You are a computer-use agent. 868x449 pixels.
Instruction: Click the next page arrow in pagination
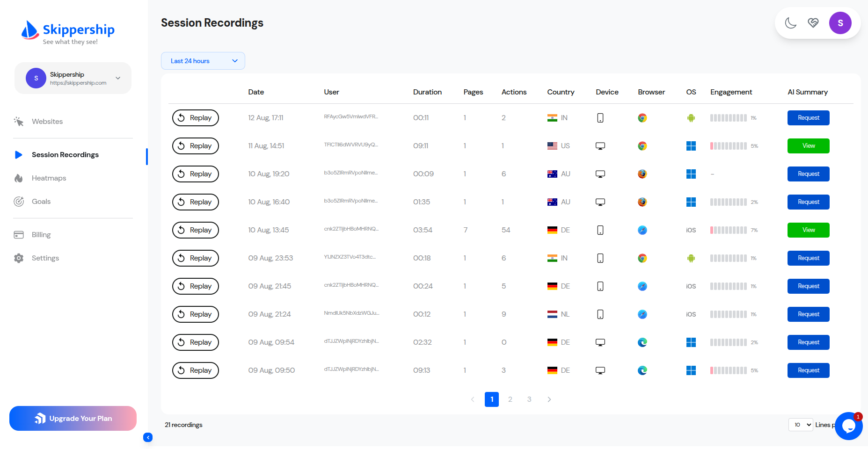549,399
